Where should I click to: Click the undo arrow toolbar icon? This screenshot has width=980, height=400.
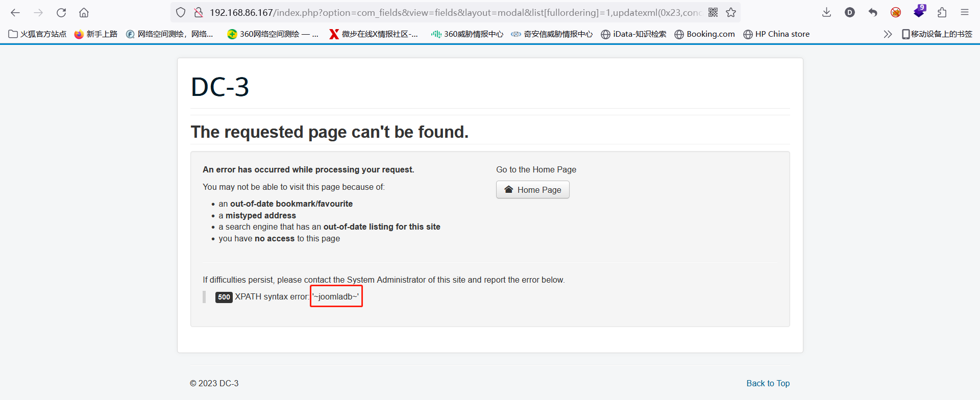[x=873, y=13]
